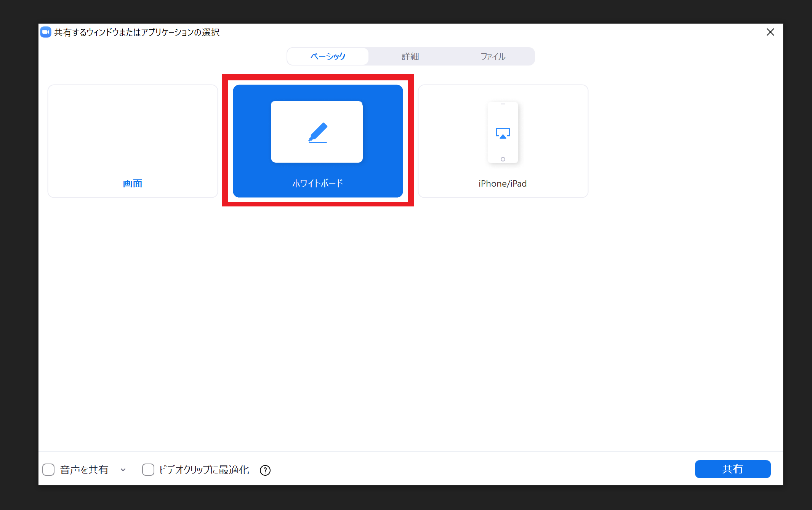Select the 画面 screen sharing thumbnail
The width and height of the screenshot is (812, 510).
132,141
